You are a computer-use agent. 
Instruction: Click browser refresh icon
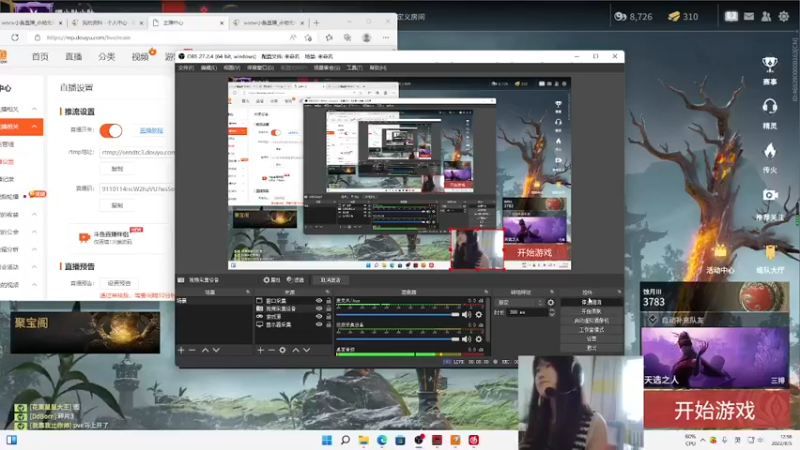tap(15, 38)
